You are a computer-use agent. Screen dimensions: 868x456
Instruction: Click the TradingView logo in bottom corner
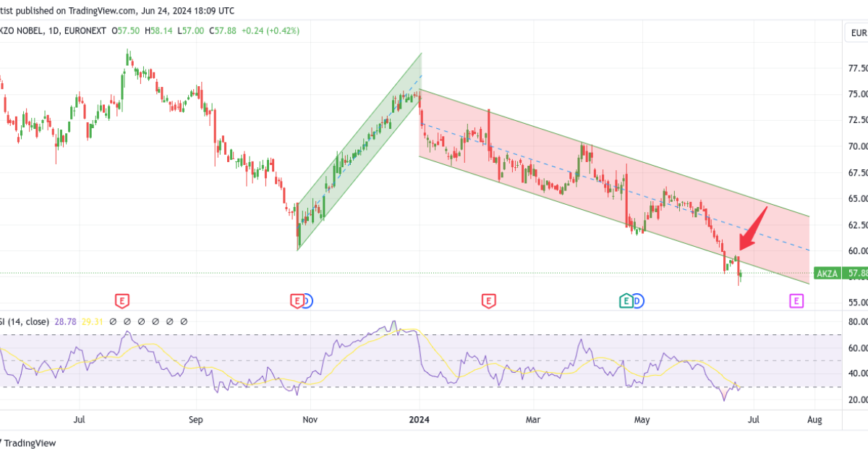(29, 442)
